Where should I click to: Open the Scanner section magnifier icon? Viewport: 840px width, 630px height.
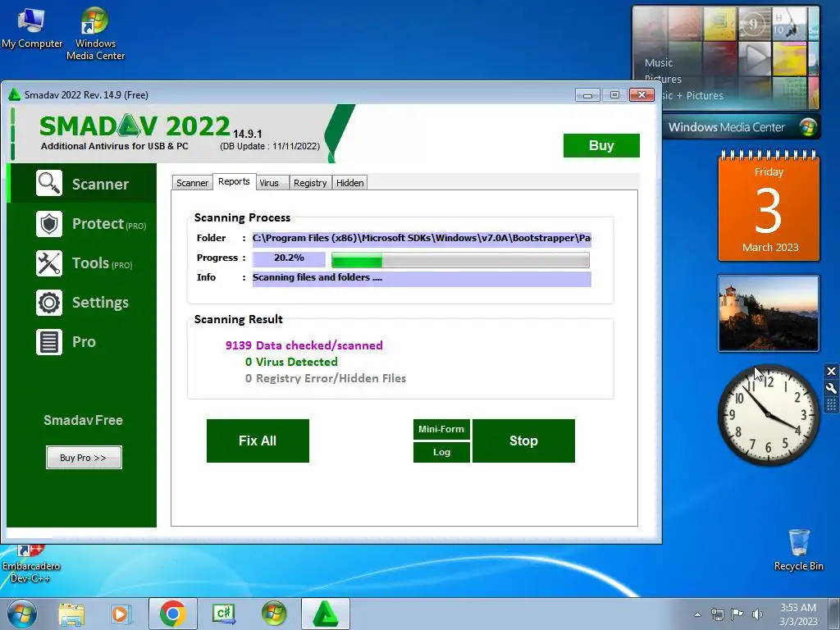click(x=49, y=183)
